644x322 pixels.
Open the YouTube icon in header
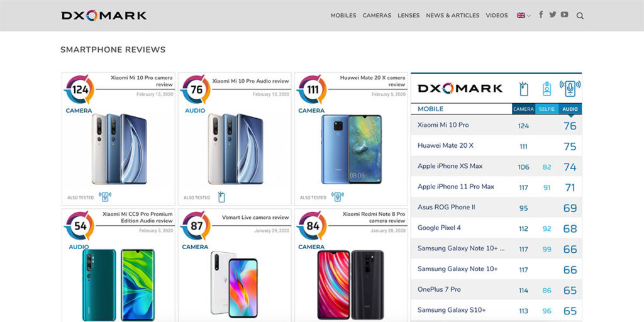click(x=565, y=15)
